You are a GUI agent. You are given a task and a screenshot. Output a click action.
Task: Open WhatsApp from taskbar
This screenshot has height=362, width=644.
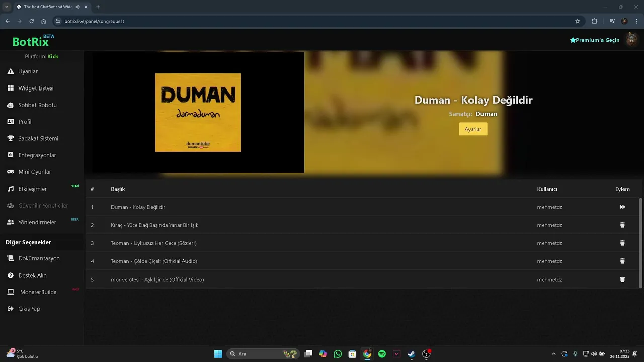338,354
